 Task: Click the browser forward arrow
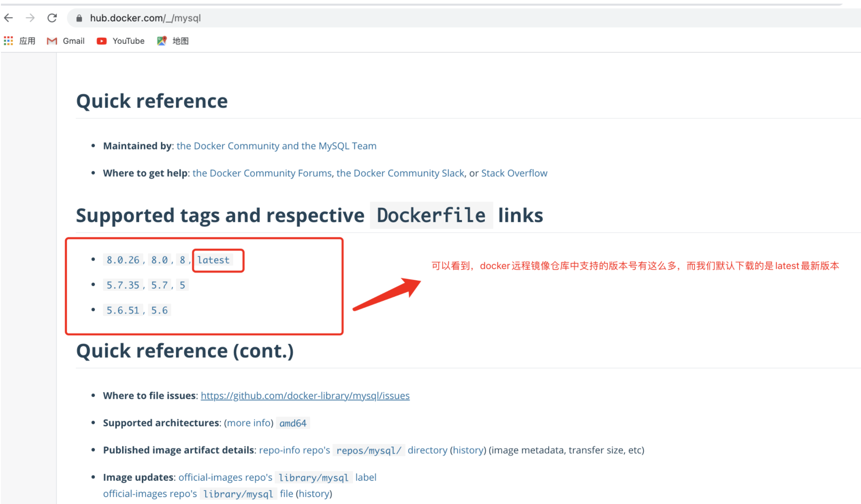point(30,18)
